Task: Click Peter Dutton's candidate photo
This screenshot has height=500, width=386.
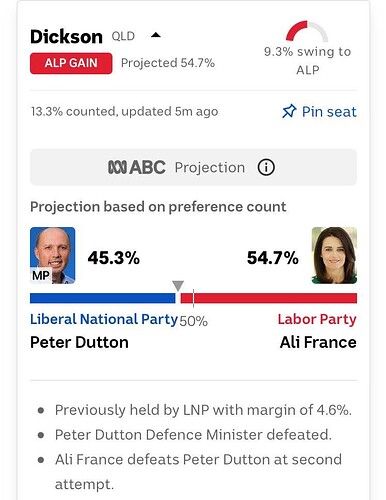Action: tap(53, 255)
